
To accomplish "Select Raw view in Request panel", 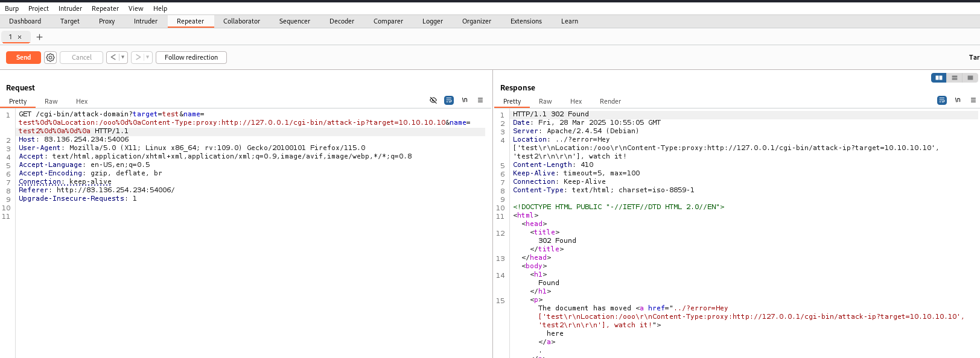I will point(51,101).
